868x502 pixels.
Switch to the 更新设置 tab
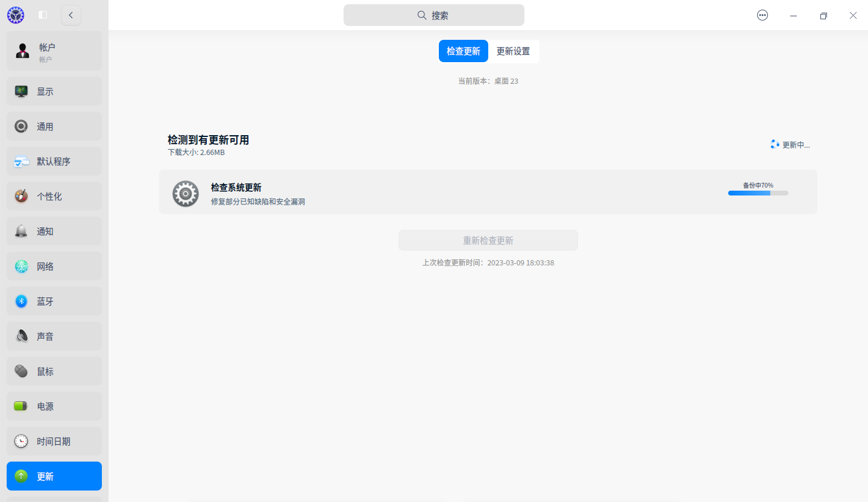[x=514, y=51]
